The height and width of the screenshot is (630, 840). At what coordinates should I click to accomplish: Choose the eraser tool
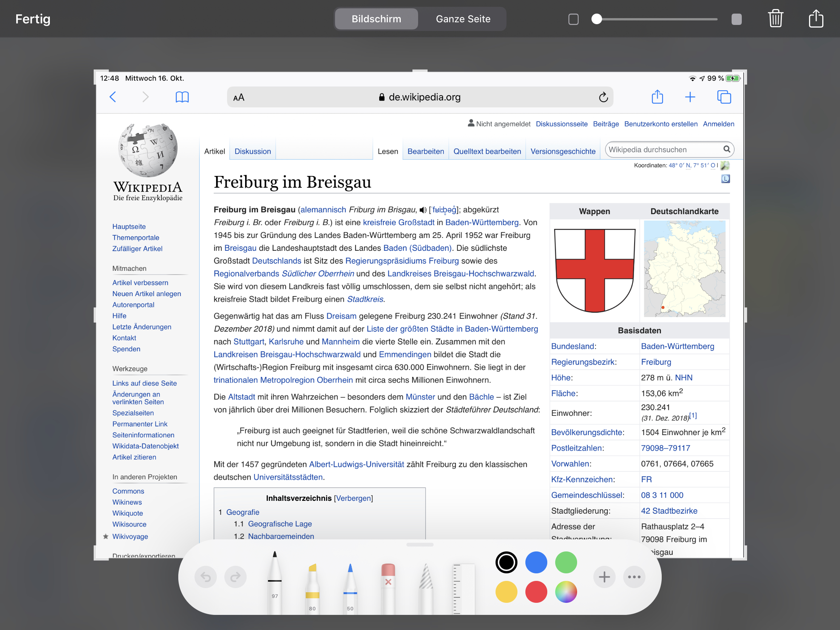(x=388, y=587)
